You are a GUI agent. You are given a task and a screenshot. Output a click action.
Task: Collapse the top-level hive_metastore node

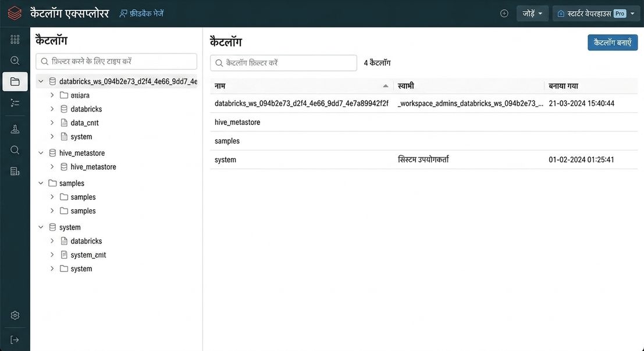pyautogui.click(x=41, y=153)
